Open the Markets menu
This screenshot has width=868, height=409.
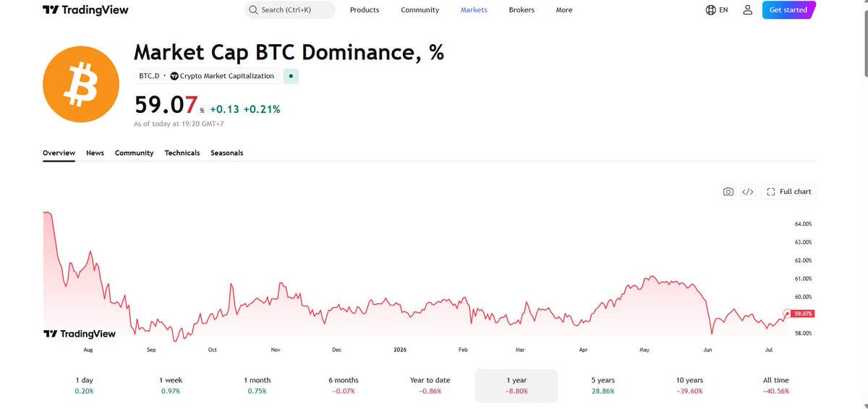(474, 10)
